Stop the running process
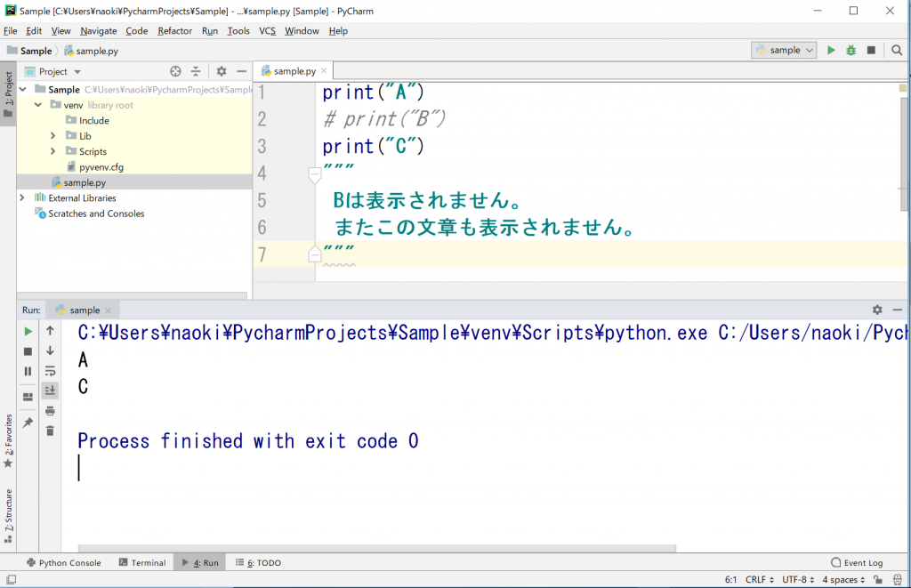 coord(28,350)
